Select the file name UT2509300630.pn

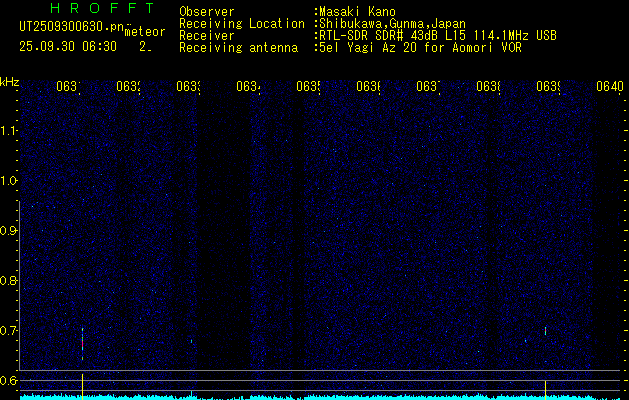tap(72, 26)
